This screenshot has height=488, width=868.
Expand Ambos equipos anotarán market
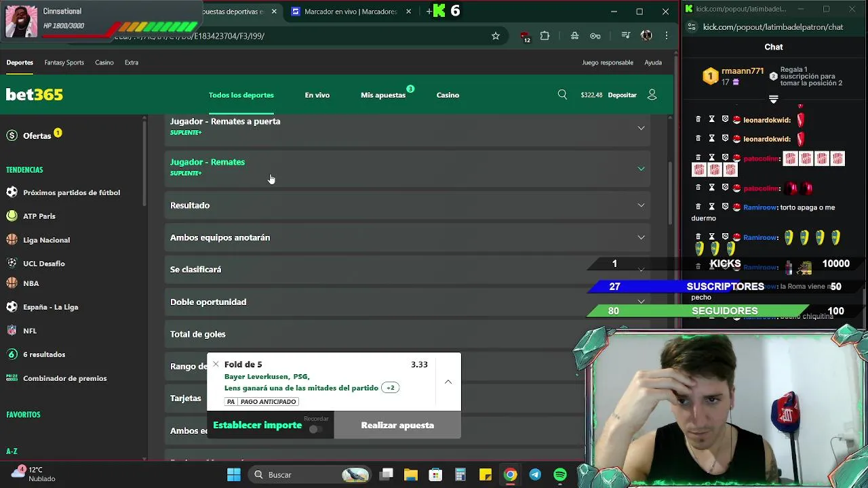point(408,237)
